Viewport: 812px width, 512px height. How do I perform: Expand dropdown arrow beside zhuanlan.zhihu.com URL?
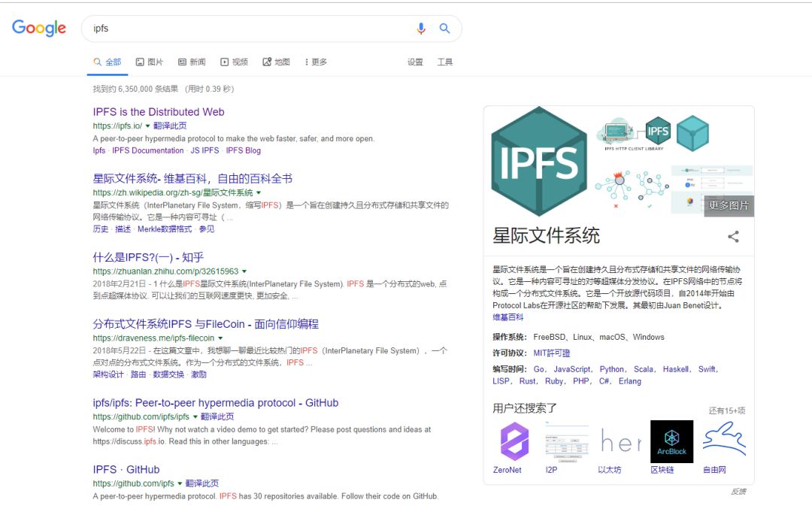(244, 271)
